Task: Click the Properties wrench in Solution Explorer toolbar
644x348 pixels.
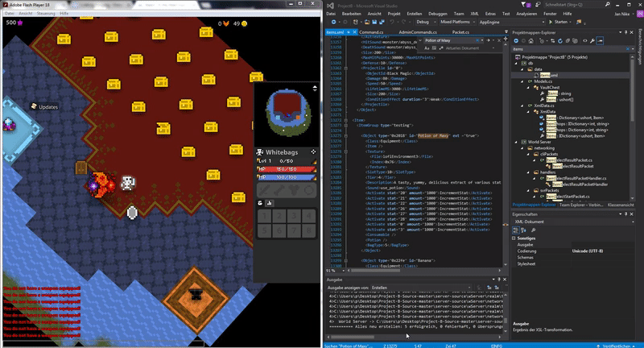Action: tap(592, 40)
